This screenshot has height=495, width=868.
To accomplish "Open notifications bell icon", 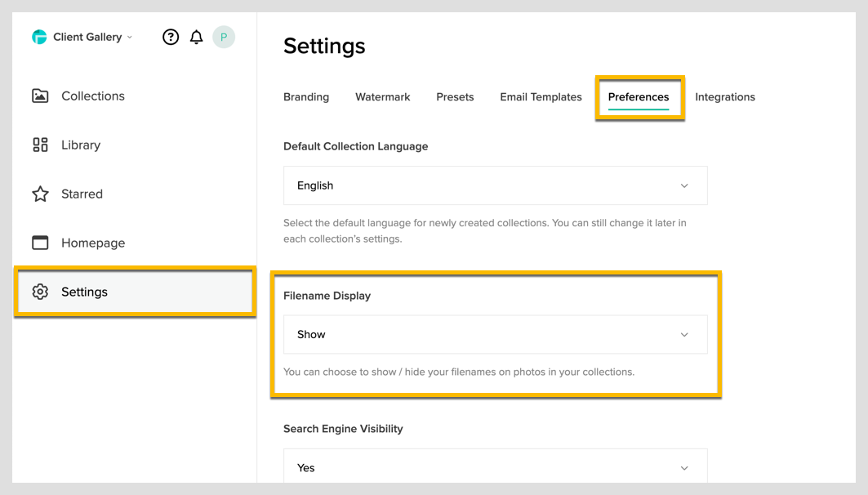I will 196,37.
